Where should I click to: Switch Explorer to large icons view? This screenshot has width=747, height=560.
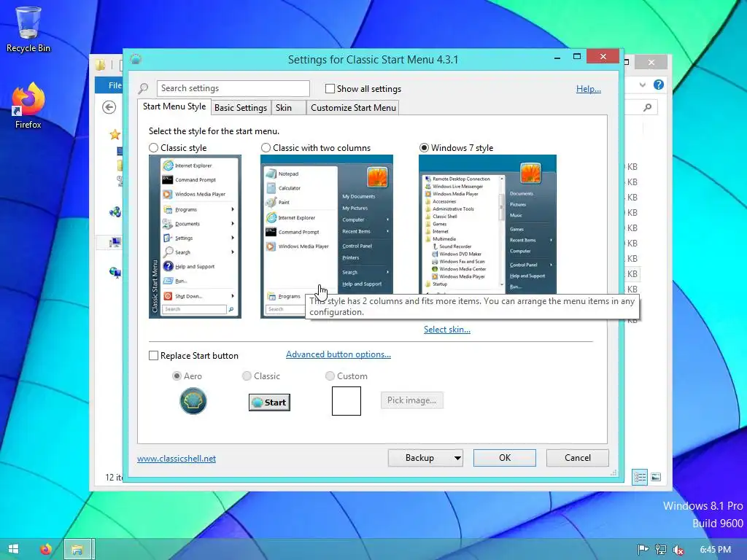click(656, 477)
